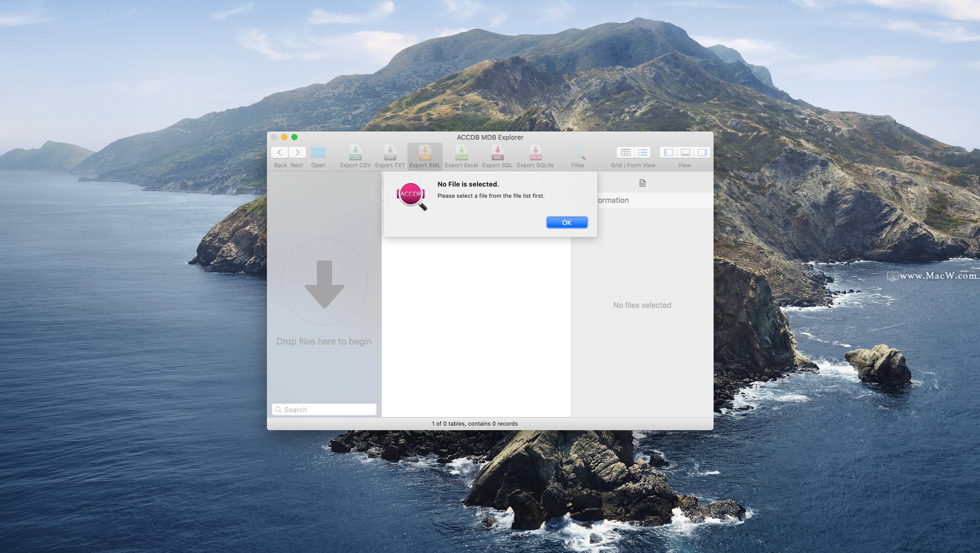Click the ACCDB app icon in alert
Screen dimensions: 980x553
[412, 196]
